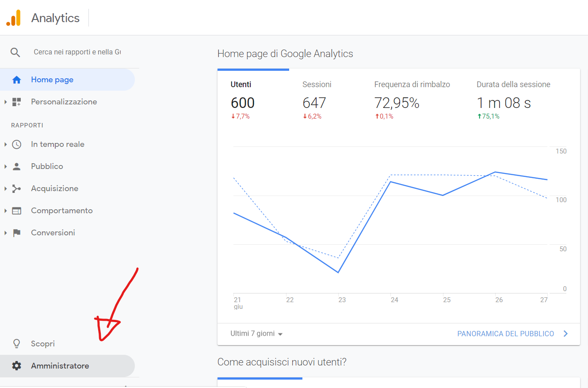Click the arrow beside PANORAMICA DEL PUBBLICO

pos(565,333)
